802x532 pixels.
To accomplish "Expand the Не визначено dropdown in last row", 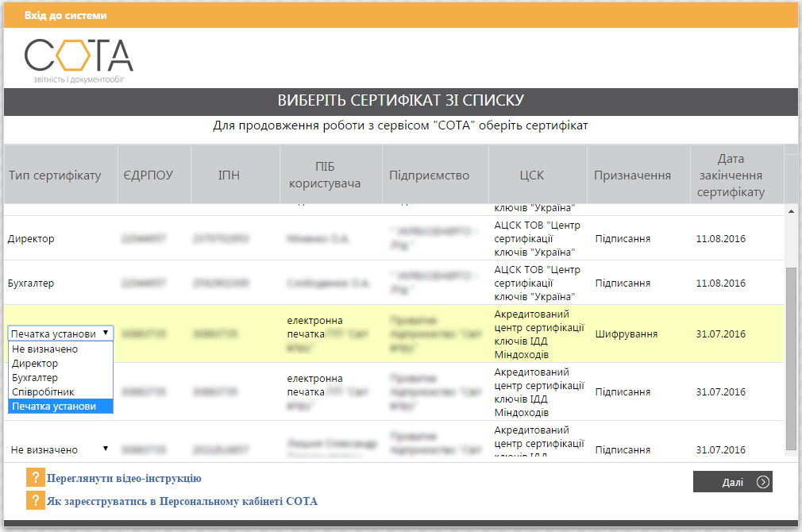I will click(60, 449).
